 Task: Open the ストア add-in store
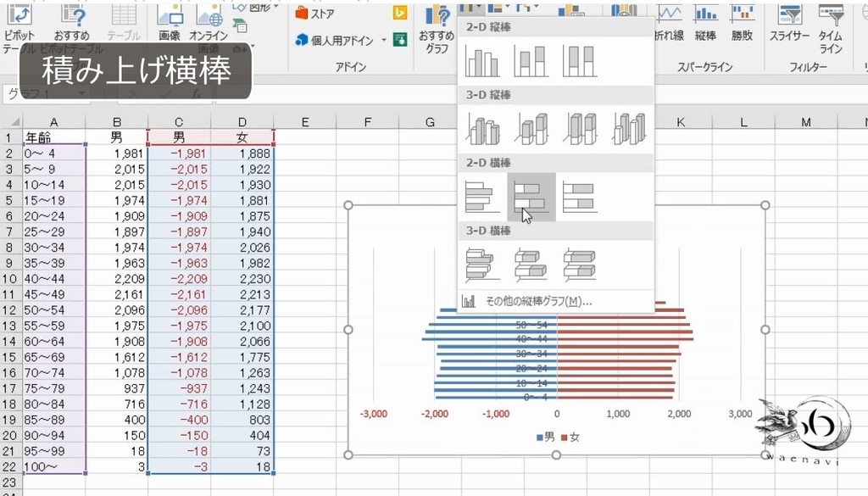[x=315, y=14]
